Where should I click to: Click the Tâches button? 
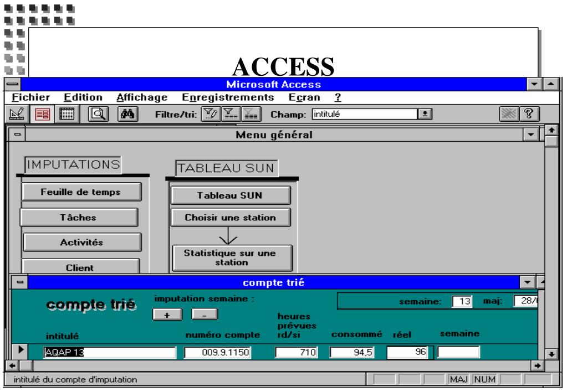[79, 217]
